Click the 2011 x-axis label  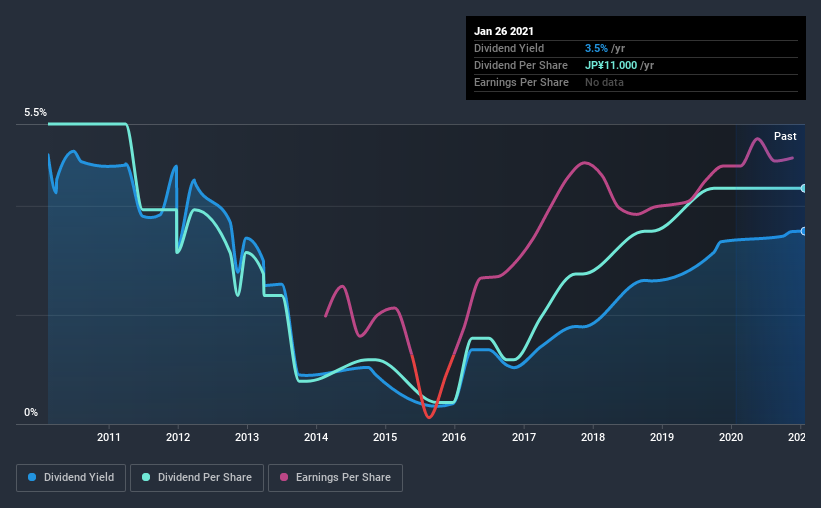pos(109,437)
